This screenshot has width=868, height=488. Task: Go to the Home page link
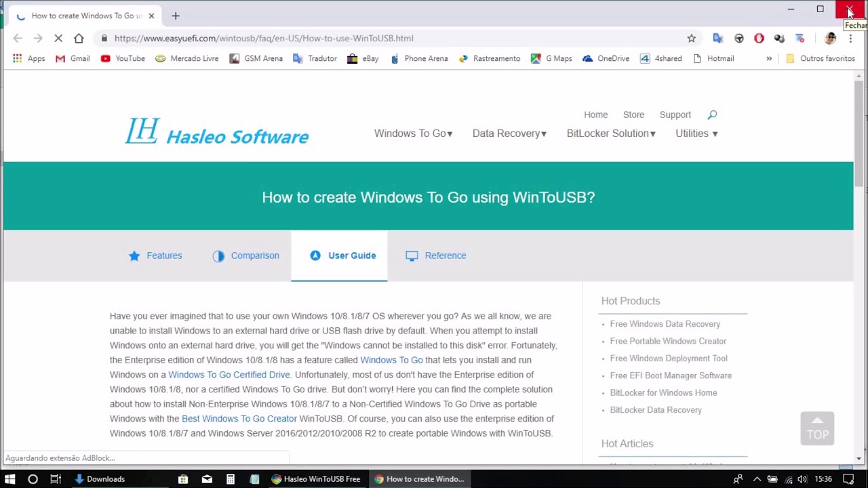point(595,115)
